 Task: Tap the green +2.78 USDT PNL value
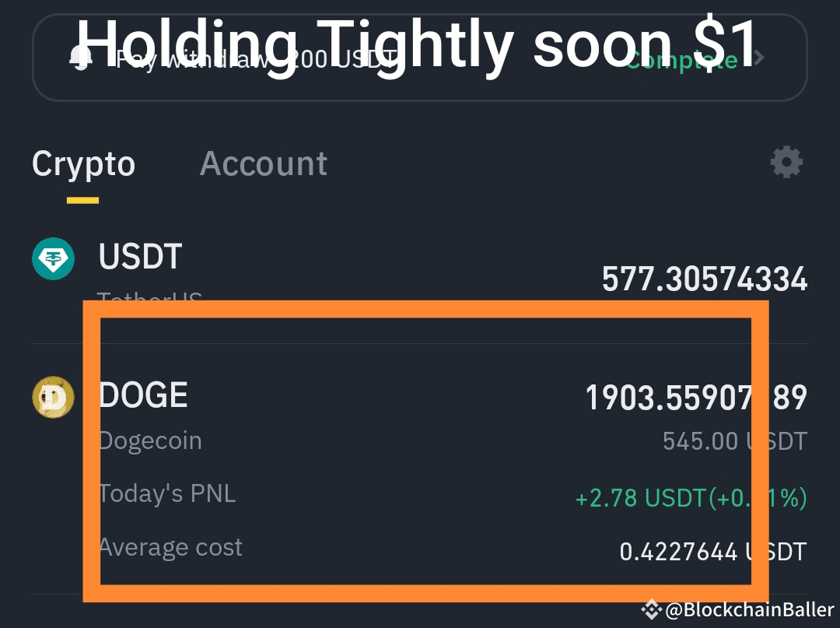692,497
